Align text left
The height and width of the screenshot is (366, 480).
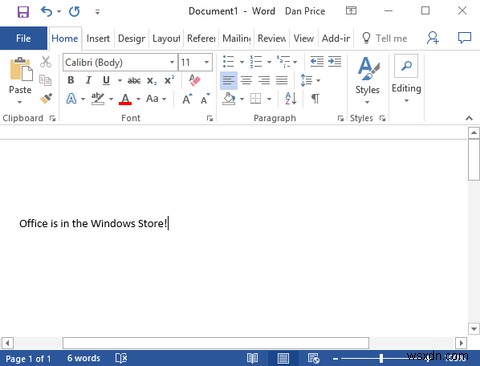coord(229,80)
